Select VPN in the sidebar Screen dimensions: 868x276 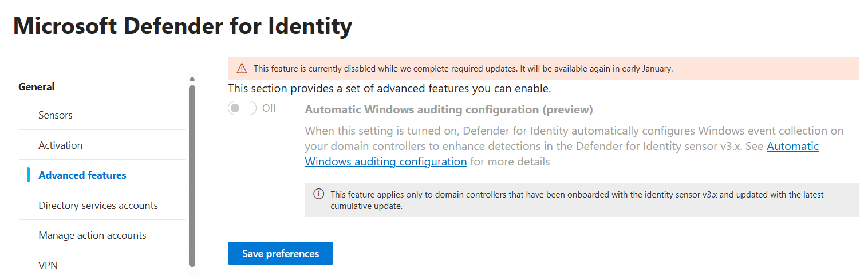tap(48, 266)
